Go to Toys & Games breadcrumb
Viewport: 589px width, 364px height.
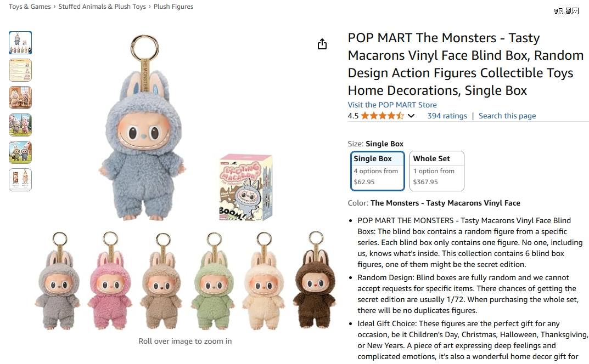coord(30,7)
